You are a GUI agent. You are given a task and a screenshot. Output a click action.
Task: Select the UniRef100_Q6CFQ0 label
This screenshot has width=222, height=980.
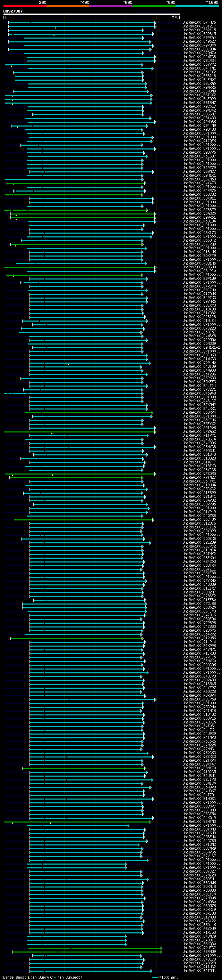tap(199, 519)
